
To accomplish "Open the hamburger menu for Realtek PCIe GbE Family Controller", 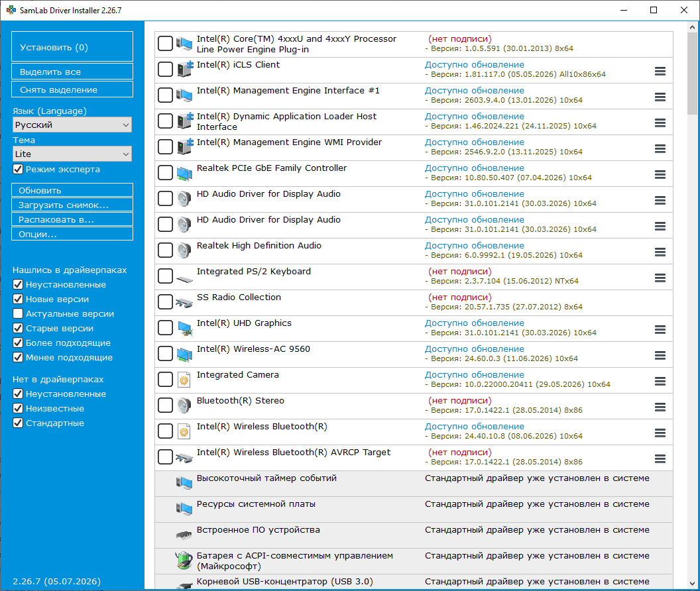I will [660, 174].
